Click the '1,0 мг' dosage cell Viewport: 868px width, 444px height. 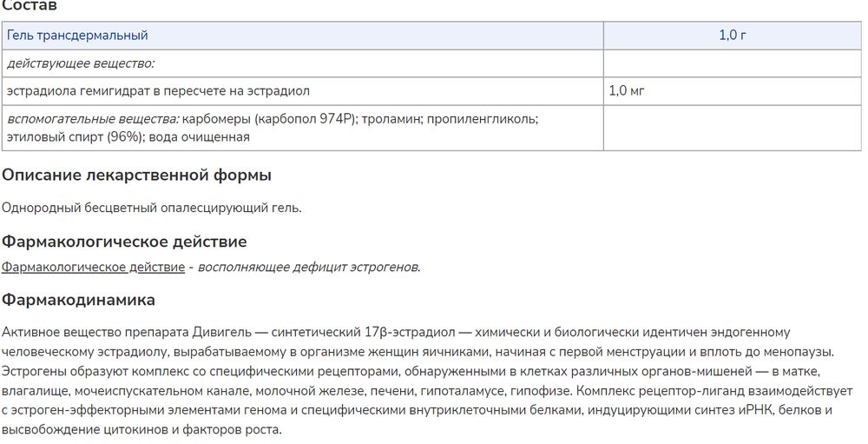pyautogui.click(x=733, y=91)
